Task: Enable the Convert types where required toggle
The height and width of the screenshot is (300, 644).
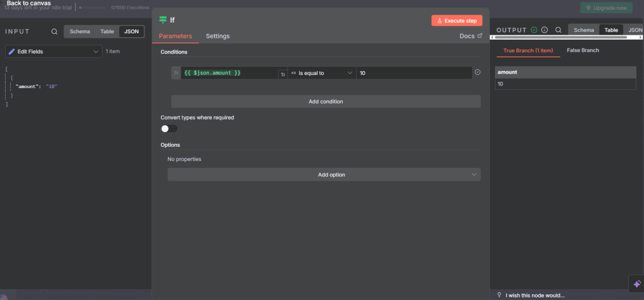Action: 169,128
